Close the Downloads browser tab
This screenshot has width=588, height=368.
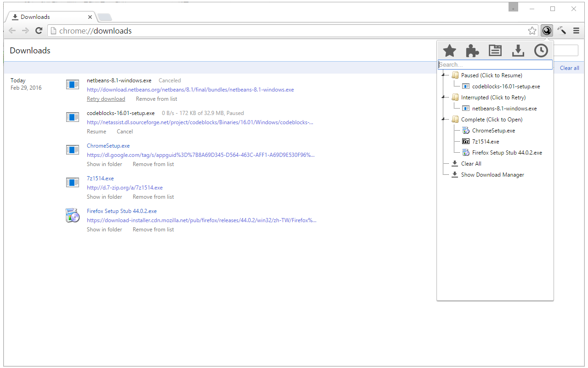click(x=90, y=17)
